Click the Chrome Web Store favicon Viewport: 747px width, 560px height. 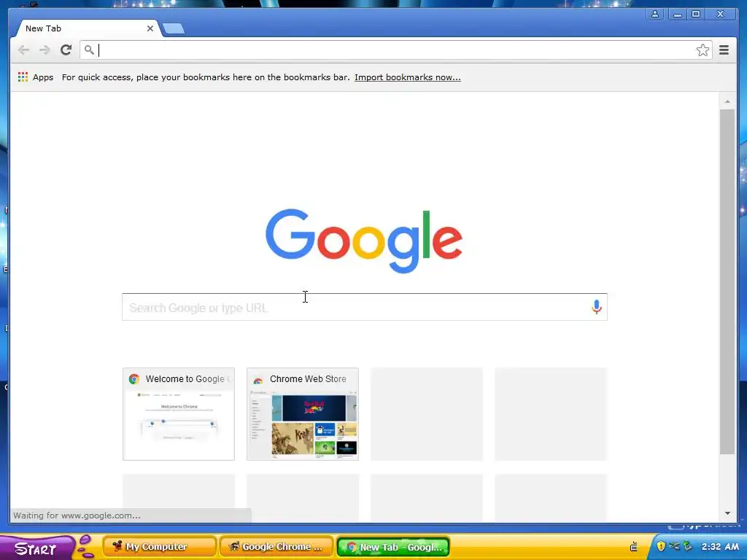point(258,379)
